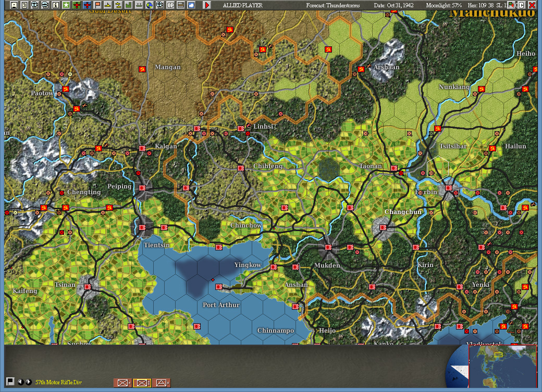This screenshot has height=392, width=542.
Task: Click the green bar graph icon
Action: coord(128,5)
